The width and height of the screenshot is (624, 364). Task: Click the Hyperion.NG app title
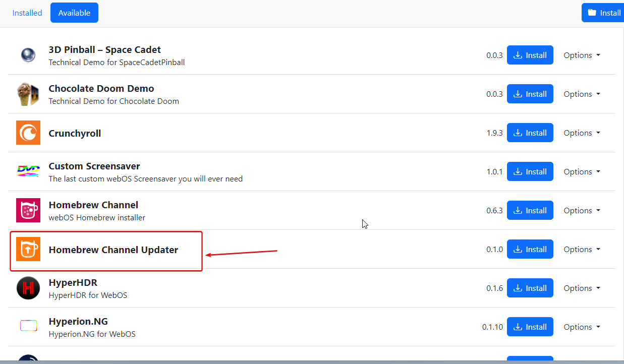tap(78, 322)
